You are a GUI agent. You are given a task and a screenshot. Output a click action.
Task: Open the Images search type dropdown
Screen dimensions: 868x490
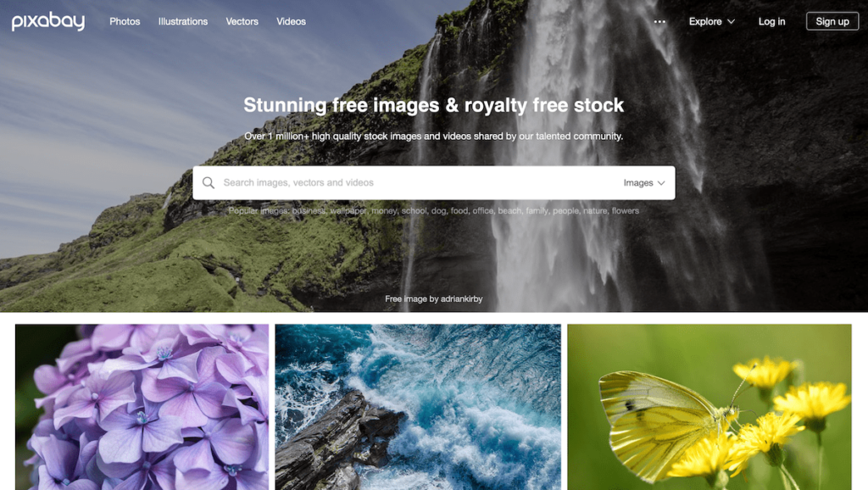[644, 183]
